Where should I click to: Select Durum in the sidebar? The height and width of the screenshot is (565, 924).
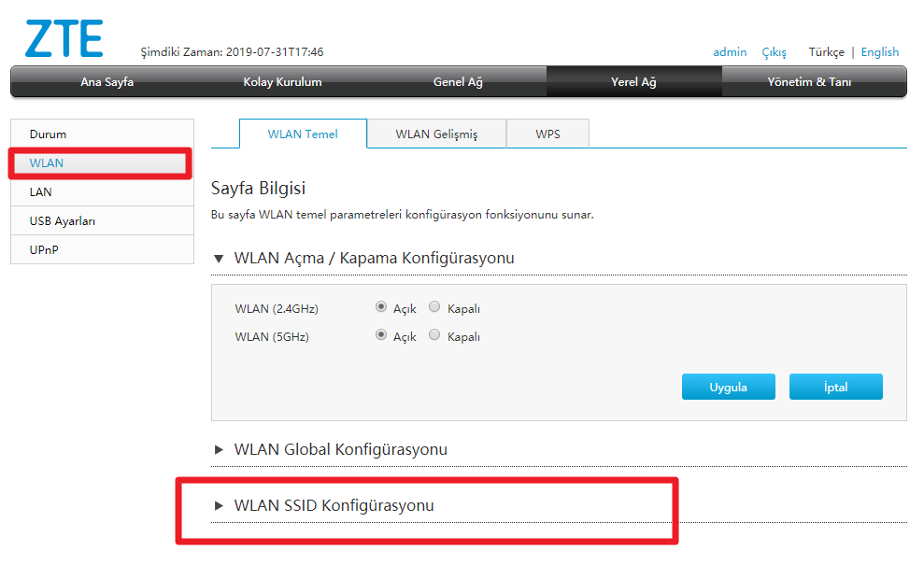(x=48, y=134)
